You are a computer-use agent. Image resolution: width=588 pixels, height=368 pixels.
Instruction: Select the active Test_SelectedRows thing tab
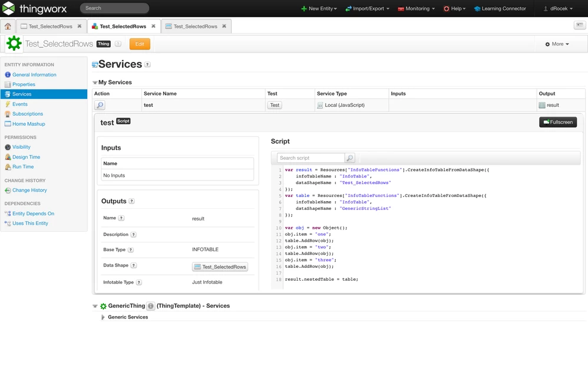click(123, 27)
